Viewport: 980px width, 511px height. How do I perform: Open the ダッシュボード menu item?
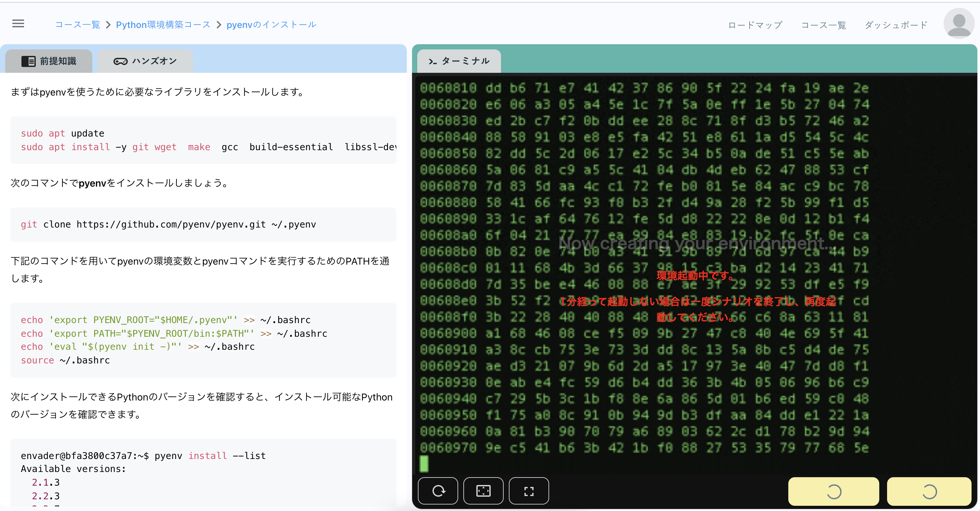[896, 25]
